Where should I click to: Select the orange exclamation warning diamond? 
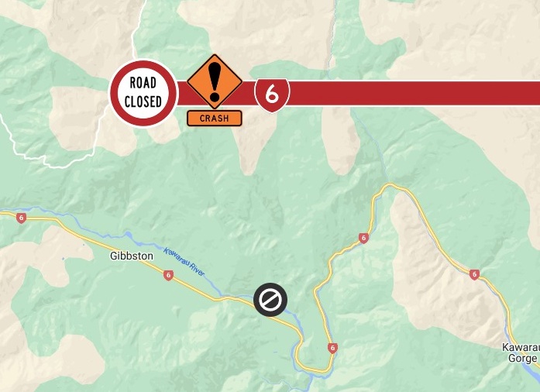(x=215, y=81)
